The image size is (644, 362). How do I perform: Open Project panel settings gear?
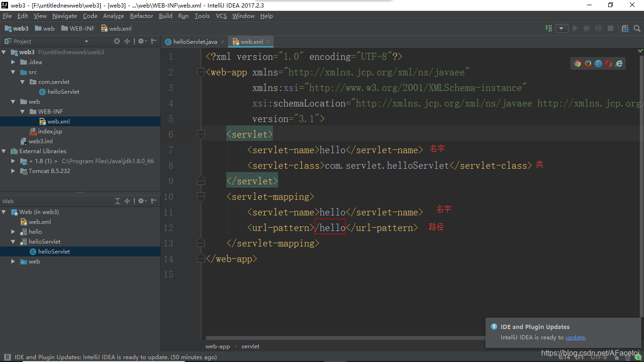141,41
